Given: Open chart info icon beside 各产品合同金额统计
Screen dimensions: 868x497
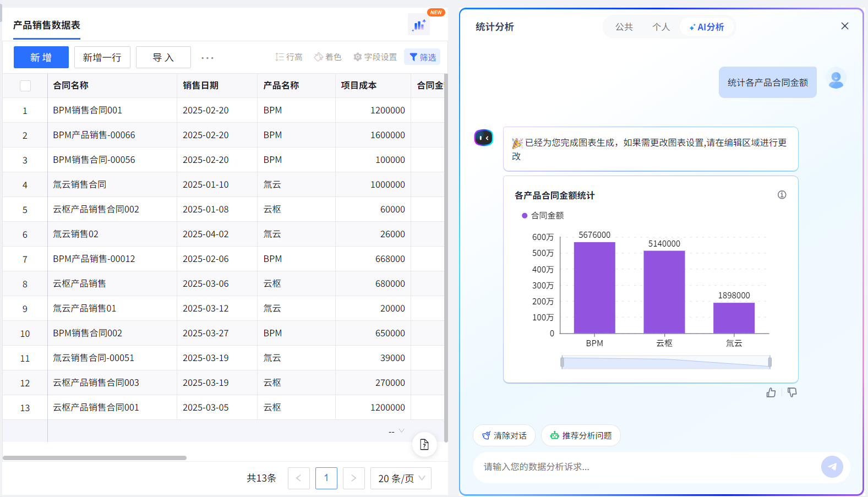Looking at the screenshot, I should coord(782,195).
